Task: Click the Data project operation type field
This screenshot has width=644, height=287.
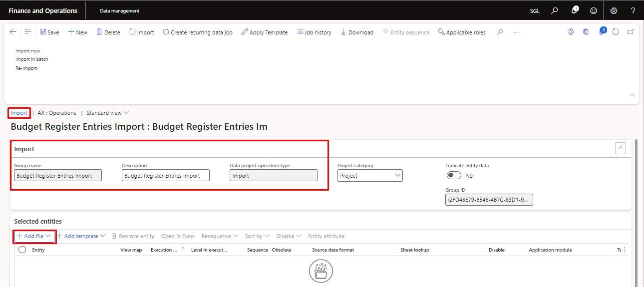Action: 274,175
